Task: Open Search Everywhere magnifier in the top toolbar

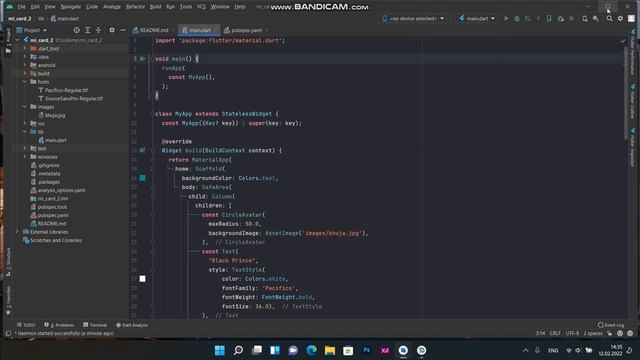Action: tap(609, 18)
